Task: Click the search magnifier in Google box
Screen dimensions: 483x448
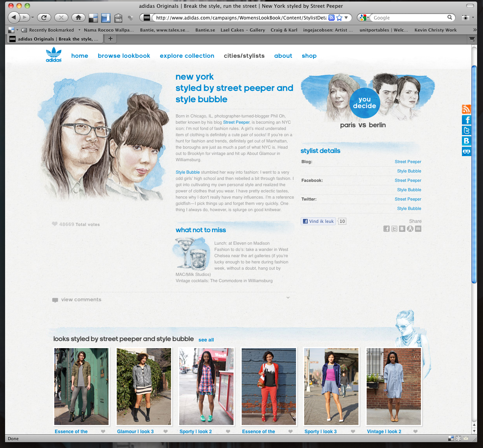Action: [450, 17]
